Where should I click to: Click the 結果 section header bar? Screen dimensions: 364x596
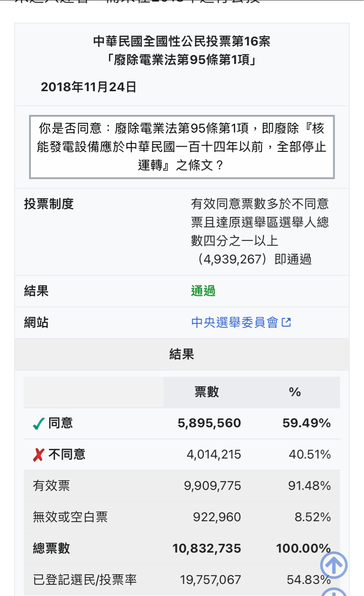pos(182,354)
